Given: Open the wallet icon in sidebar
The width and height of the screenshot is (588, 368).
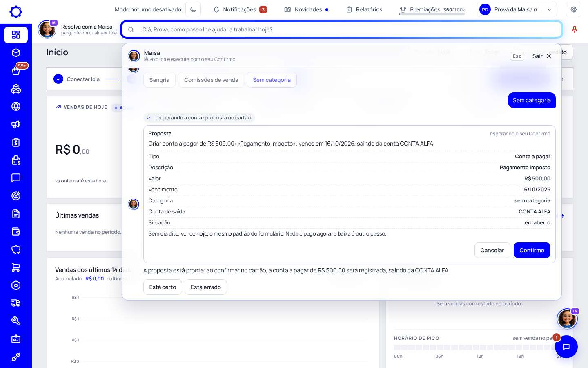Looking at the screenshot, I should point(16,231).
